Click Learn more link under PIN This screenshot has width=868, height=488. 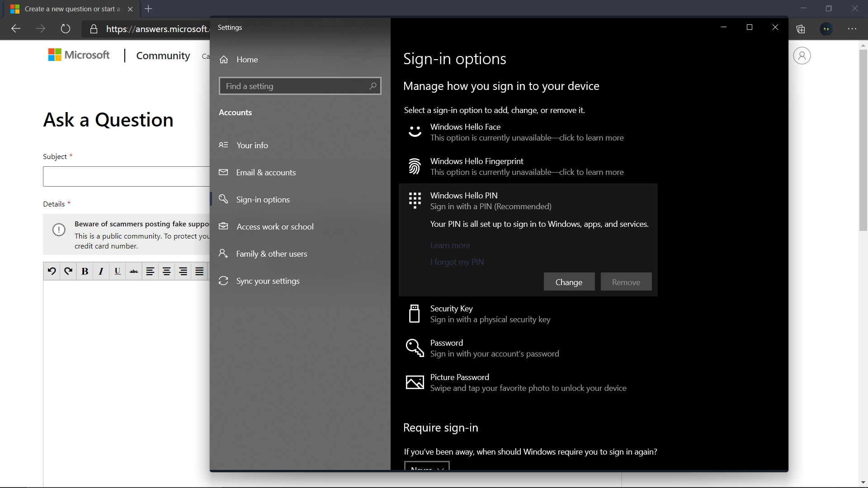450,245
